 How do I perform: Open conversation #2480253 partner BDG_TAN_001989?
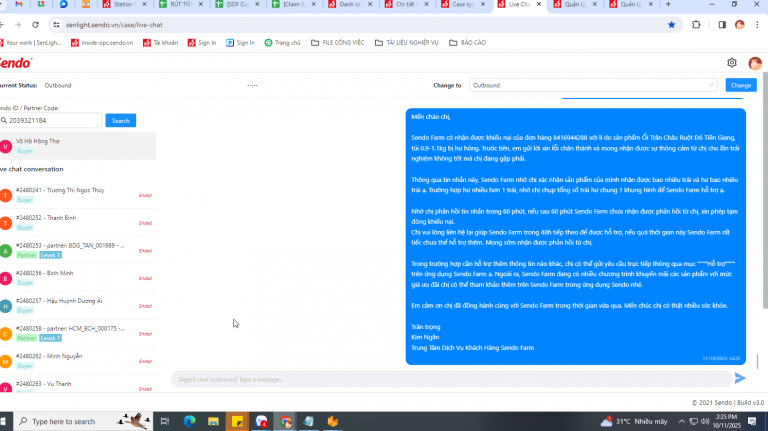[77, 250]
